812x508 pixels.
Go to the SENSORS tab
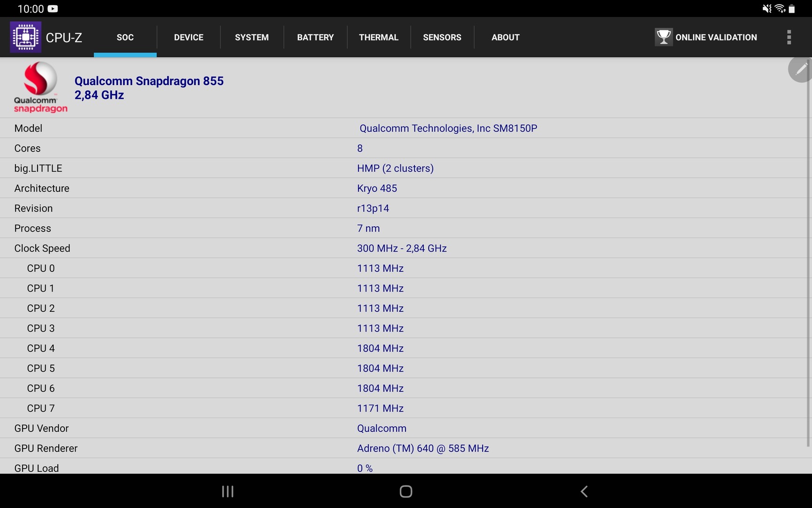tap(442, 37)
